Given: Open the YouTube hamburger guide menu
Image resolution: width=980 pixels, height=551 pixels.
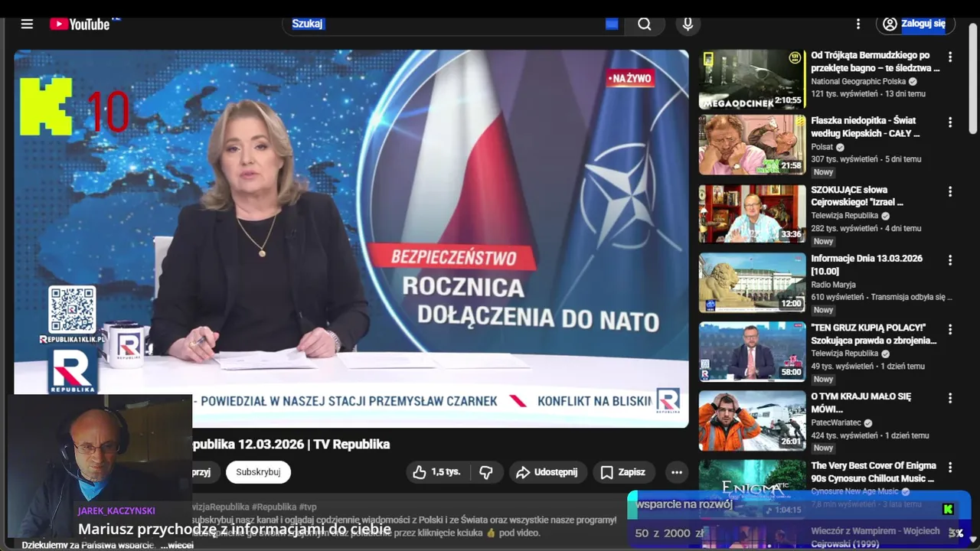Looking at the screenshot, I should pos(27,24).
